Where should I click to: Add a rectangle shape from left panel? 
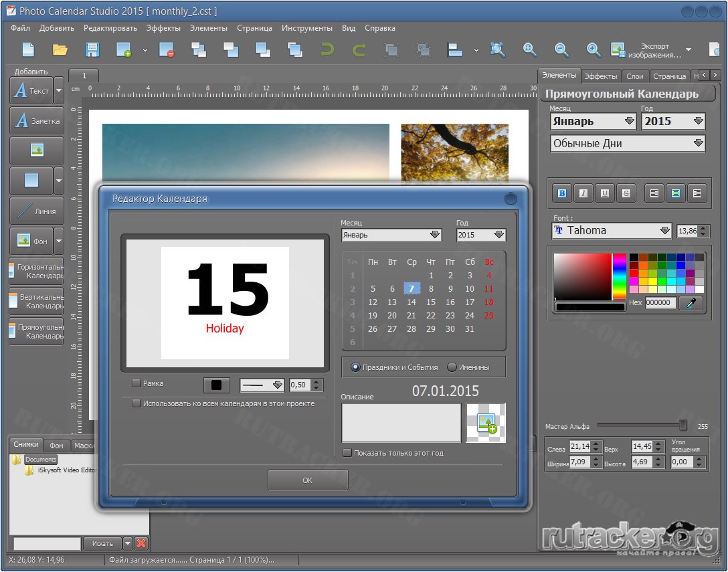click(x=31, y=180)
